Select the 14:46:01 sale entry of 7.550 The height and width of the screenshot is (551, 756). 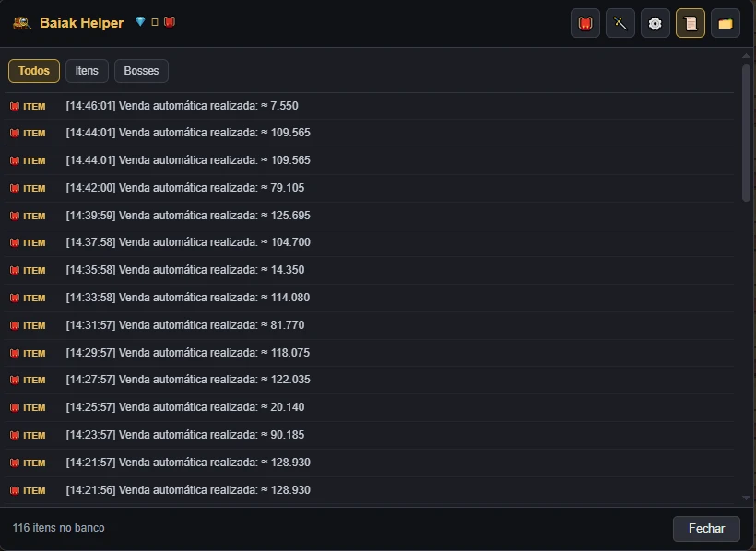pyautogui.click(x=370, y=106)
